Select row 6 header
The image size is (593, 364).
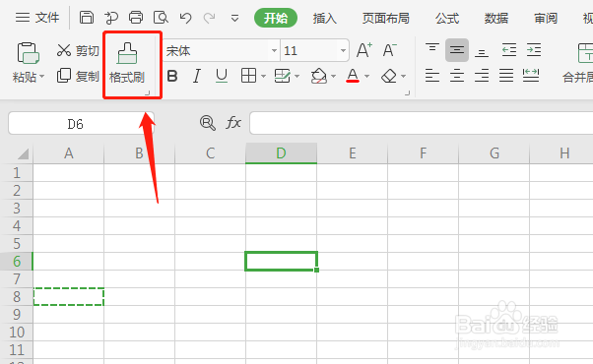click(17, 262)
